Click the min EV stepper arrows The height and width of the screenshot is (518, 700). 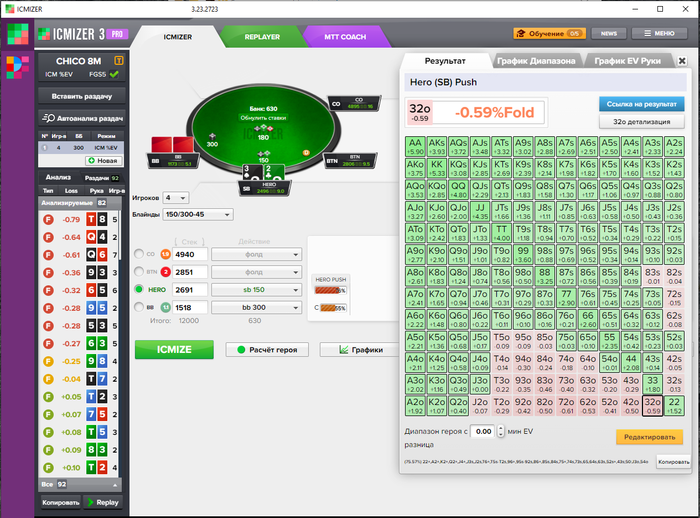[501, 431]
